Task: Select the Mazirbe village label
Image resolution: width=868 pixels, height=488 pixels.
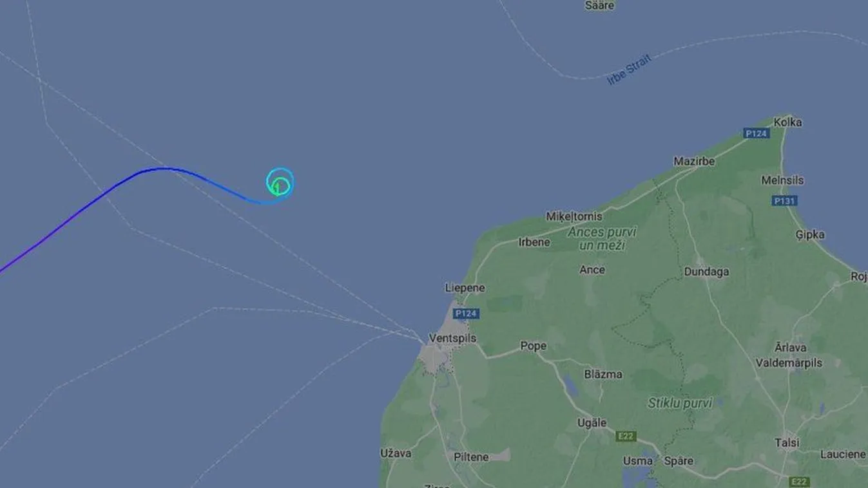Action: pyautogui.click(x=694, y=162)
